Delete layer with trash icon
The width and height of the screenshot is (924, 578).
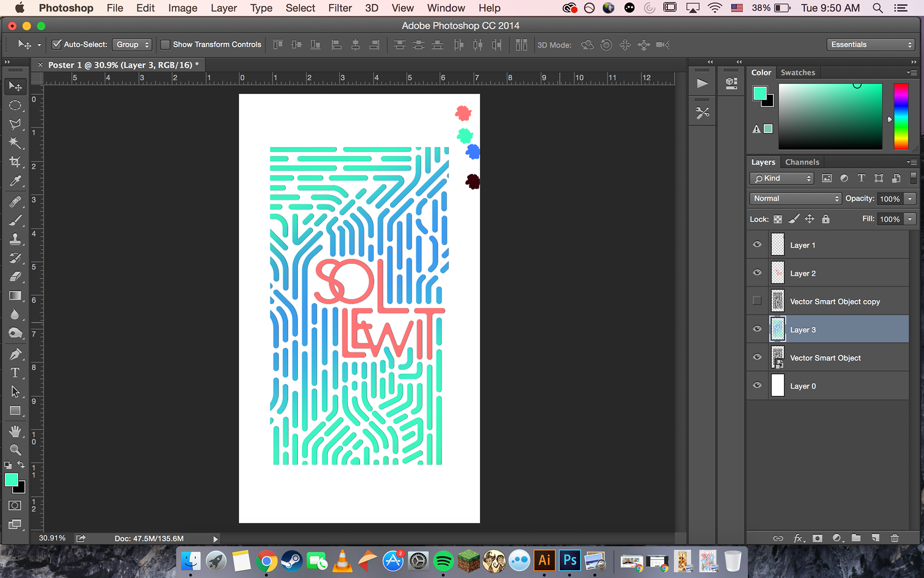(895, 538)
